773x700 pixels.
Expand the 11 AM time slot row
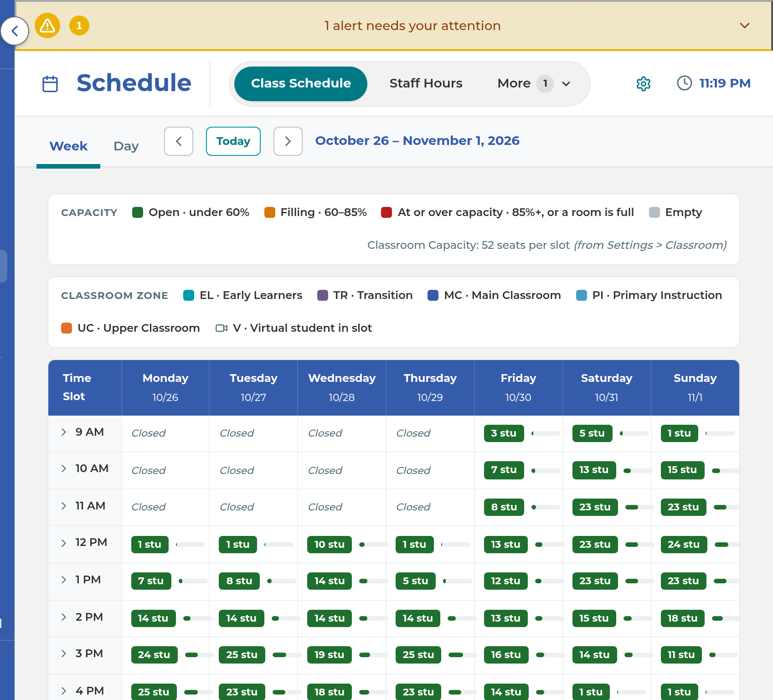pyautogui.click(x=64, y=506)
